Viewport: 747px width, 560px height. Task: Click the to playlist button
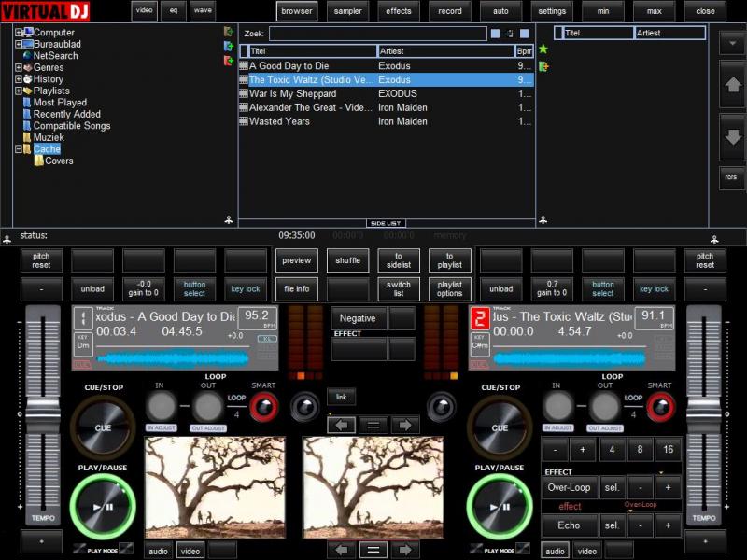[x=450, y=260]
